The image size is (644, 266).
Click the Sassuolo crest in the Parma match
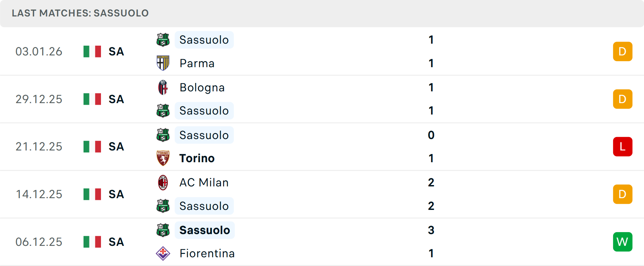tap(163, 40)
